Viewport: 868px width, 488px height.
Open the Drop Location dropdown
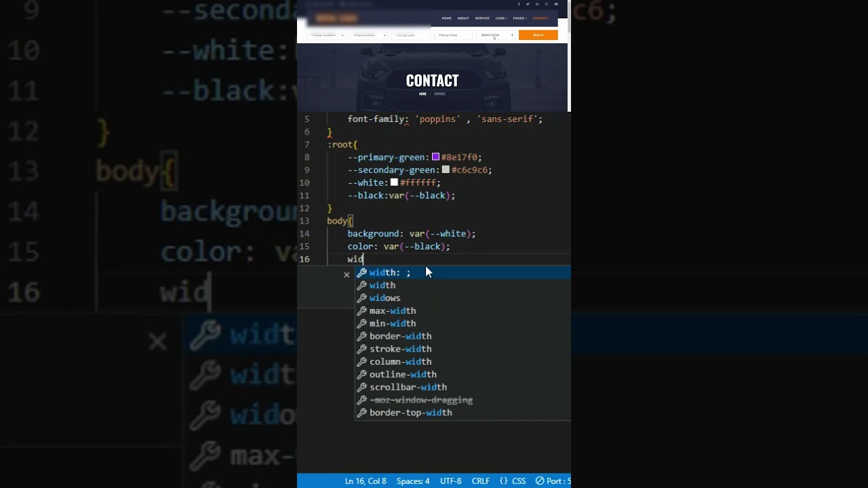point(368,35)
